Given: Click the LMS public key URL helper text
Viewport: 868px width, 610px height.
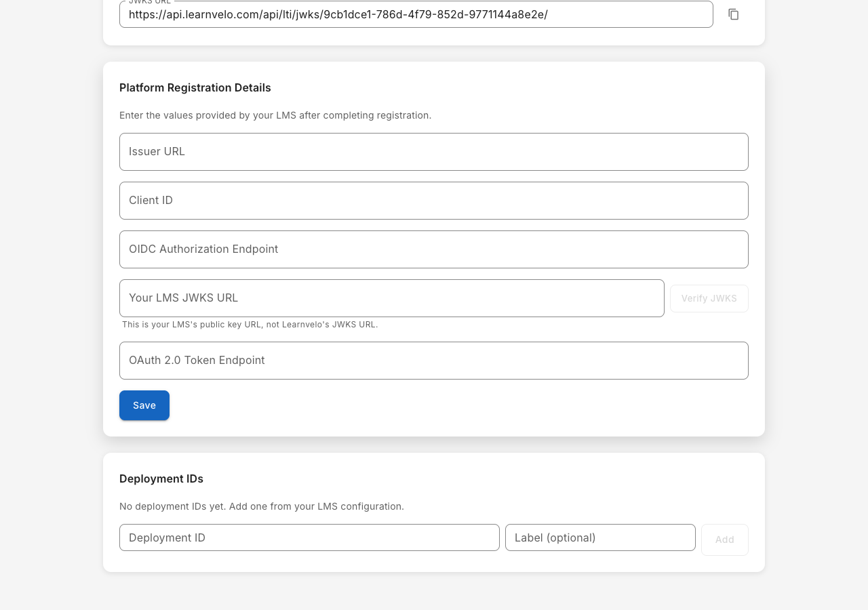Looking at the screenshot, I should pos(250,325).
